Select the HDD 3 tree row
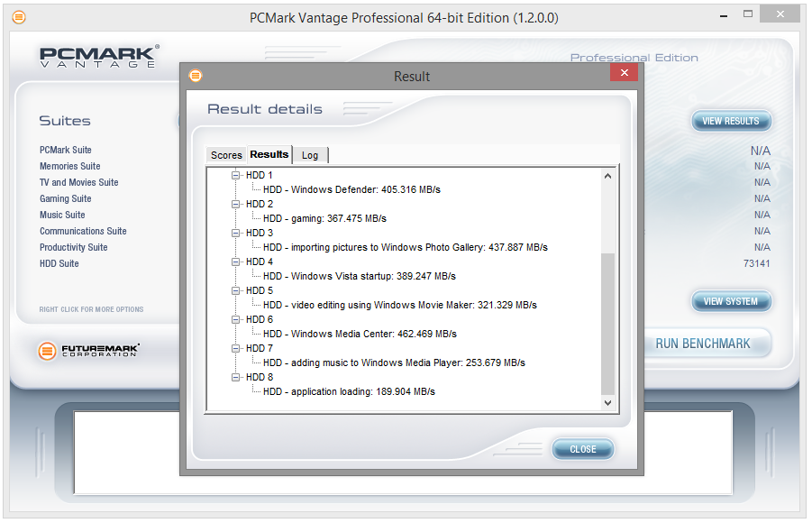 tap(260, 234)
